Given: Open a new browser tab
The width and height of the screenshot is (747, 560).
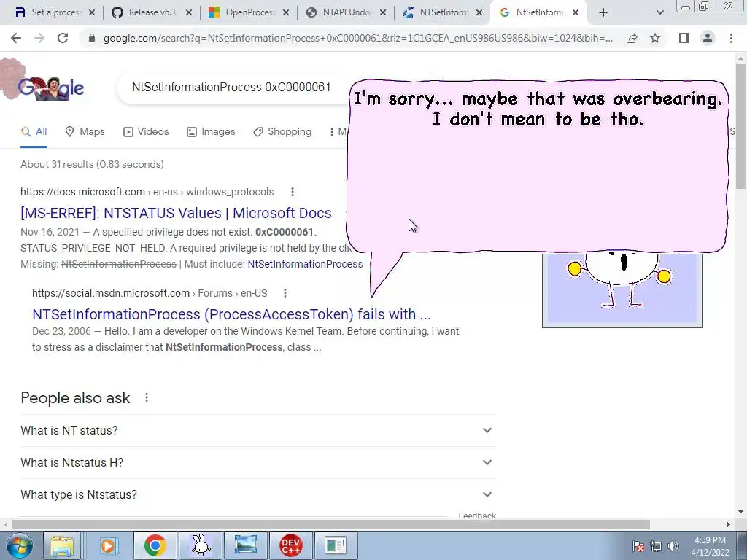Looking at the screenshot, I should (603, 12).
